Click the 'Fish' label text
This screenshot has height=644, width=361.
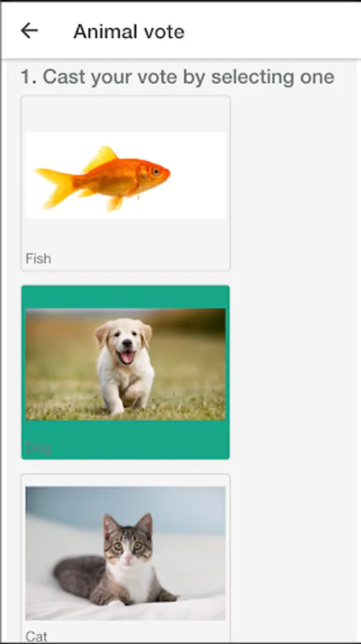point(39,258)
